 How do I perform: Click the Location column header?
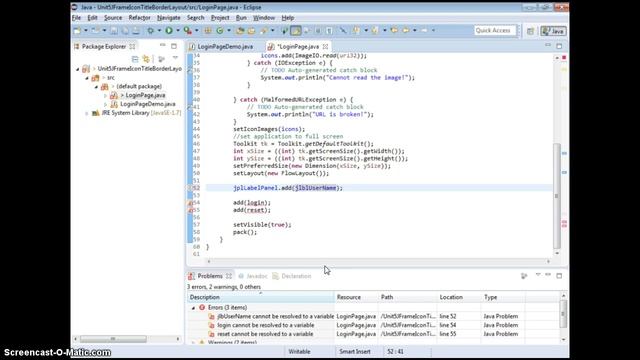click(459, 297)
